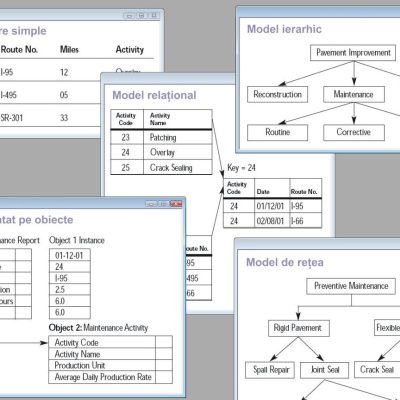400x400 pixels.
Task: Click the 'I-495' route cell
Action: (x=9, y=95)
